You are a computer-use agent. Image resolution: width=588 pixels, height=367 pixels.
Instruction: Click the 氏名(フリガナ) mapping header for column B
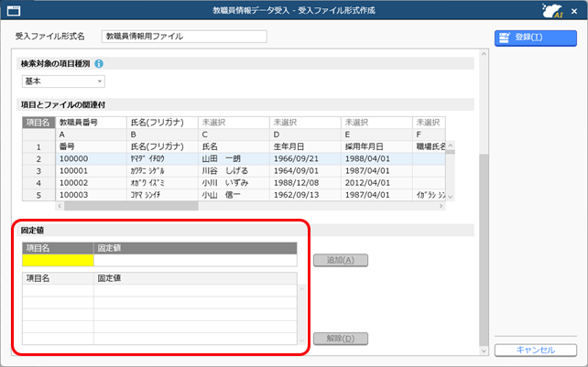(162, 123)
